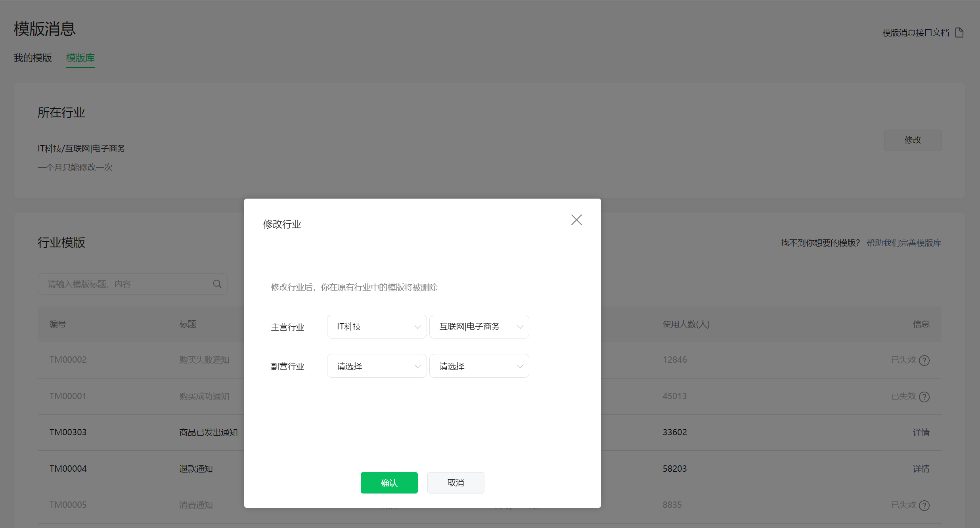Screen dimensions: 980x528
Task: Select the 模版库 tab
Action: coord(80,58)
